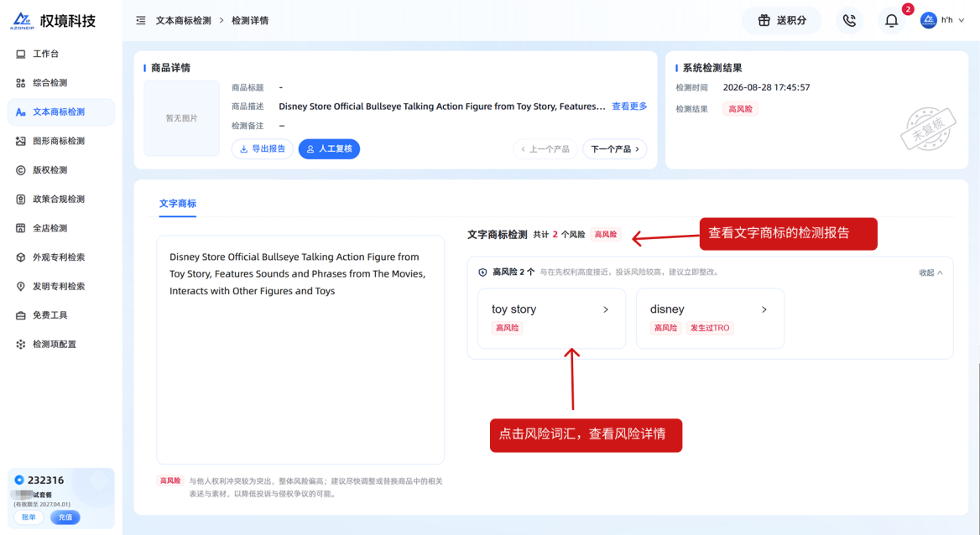This screenshot has height=535, width=980.
Task: Click the points balance 232316
Action: (x=45, y=480)
